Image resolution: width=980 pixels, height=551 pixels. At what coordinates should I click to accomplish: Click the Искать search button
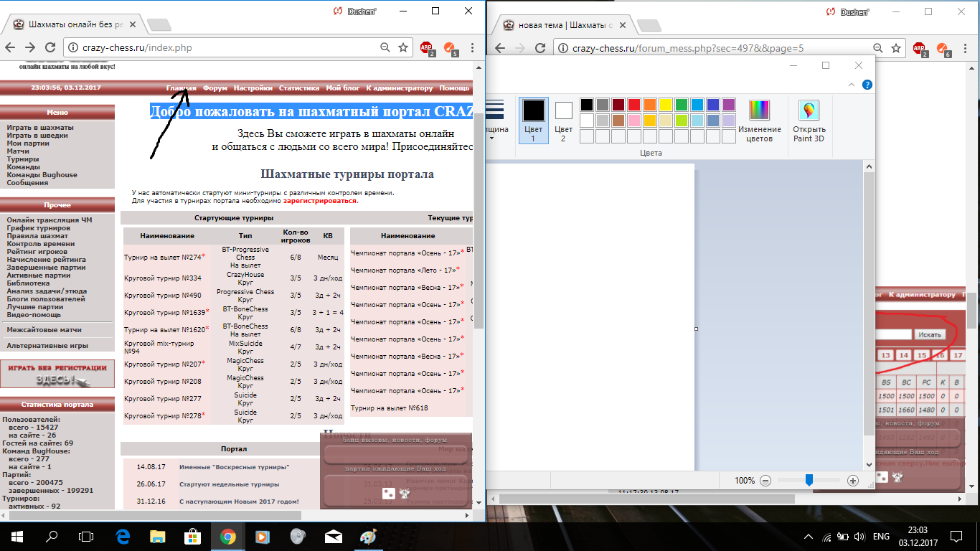(930, 335)
